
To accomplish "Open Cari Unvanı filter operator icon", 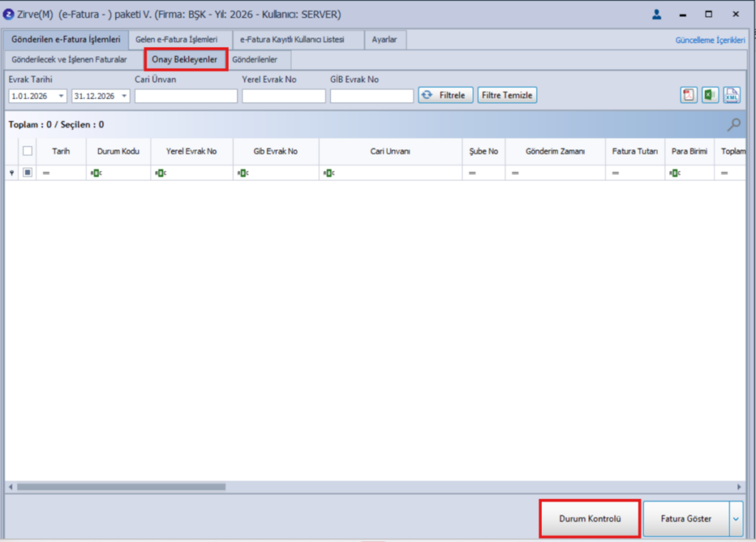I will pyautogui.click(x=329, y=173).
